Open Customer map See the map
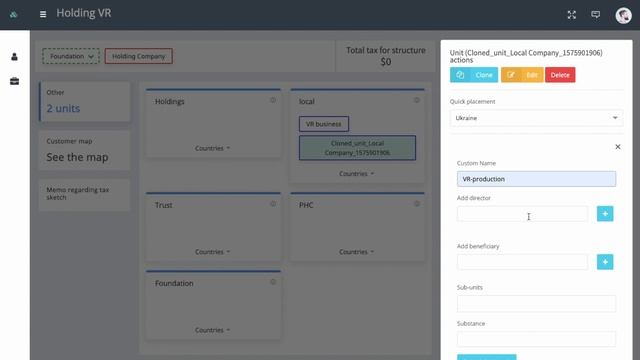 click(85, 151)
